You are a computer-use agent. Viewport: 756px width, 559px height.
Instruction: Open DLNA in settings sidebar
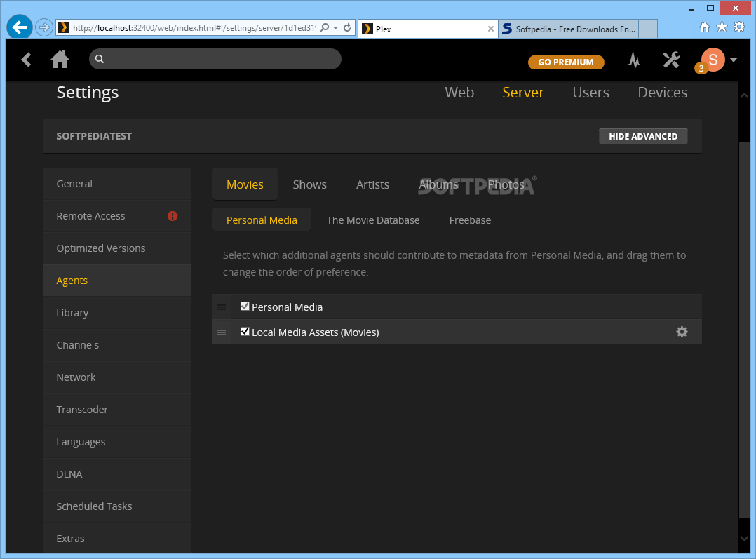coord(117,474)
